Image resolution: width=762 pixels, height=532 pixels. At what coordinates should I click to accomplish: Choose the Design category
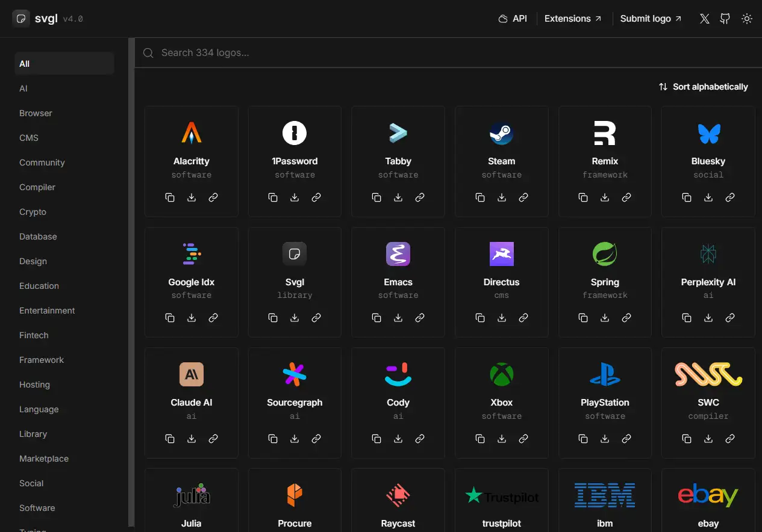click(x=64, y=261)
